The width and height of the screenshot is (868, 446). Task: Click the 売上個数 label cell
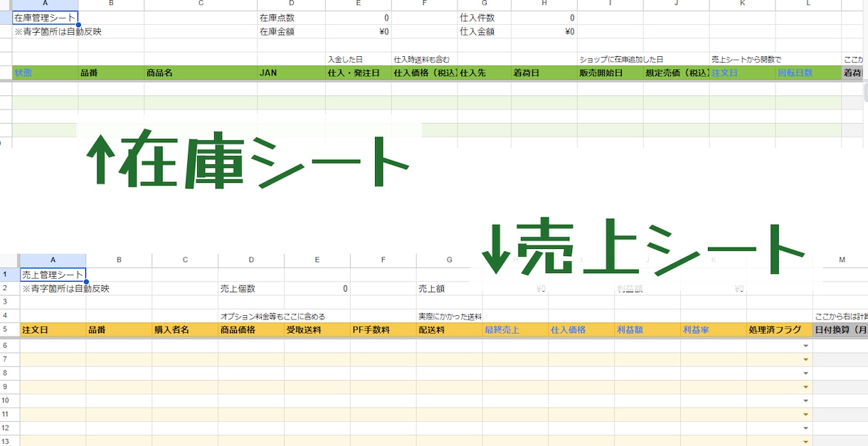click(x=251, y=288)
